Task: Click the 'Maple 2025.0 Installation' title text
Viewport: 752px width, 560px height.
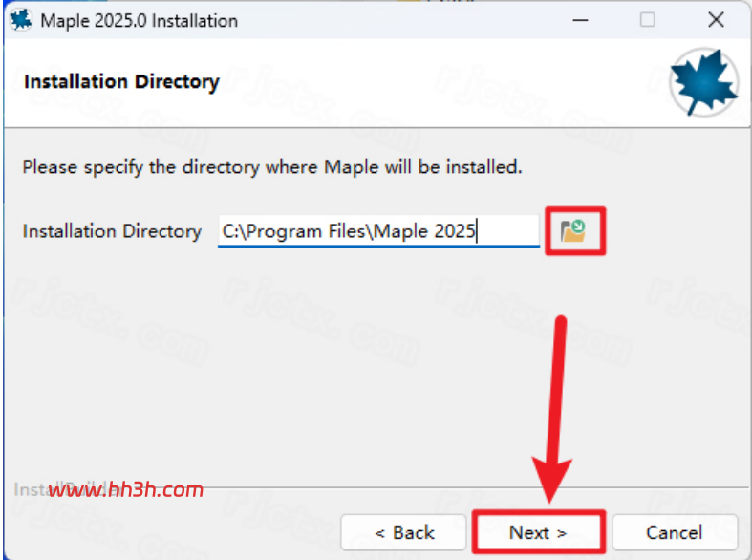Action: pos(140,21)
